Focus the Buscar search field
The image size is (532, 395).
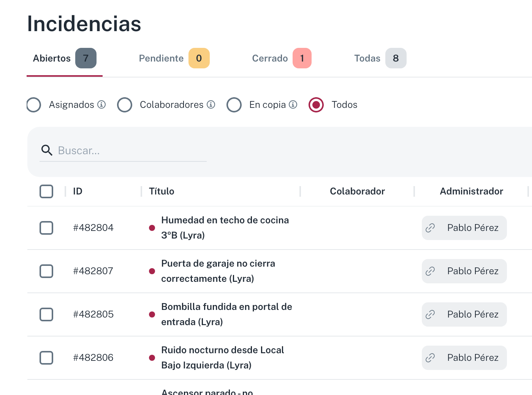[x=123, y=151]
